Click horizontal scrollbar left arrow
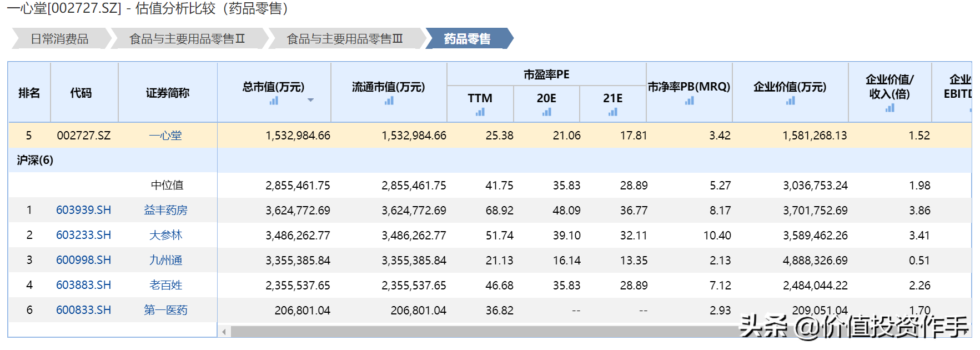 point(224,332)
